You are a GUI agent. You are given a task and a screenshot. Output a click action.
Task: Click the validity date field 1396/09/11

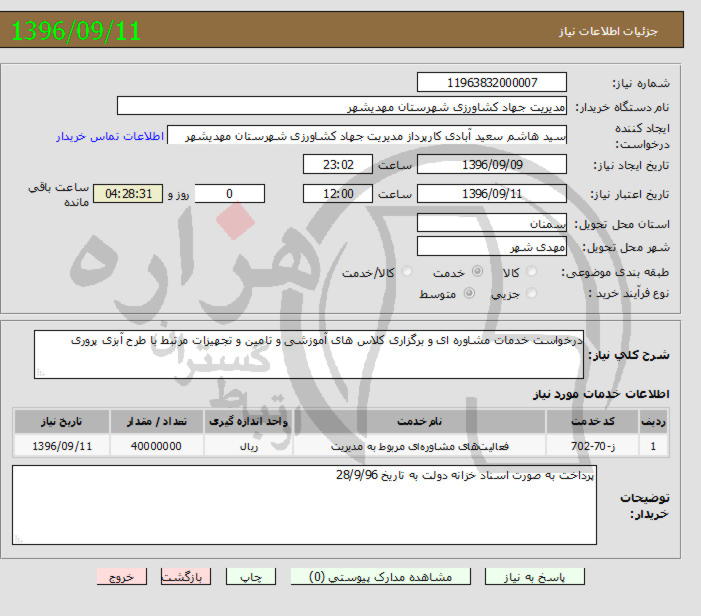coord(492,194)
